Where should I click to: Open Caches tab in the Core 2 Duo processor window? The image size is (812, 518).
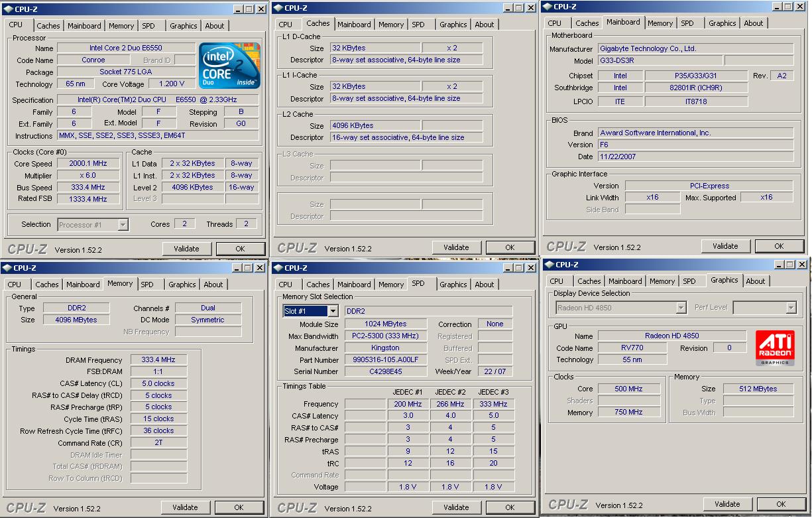click(x=48, y=26)
